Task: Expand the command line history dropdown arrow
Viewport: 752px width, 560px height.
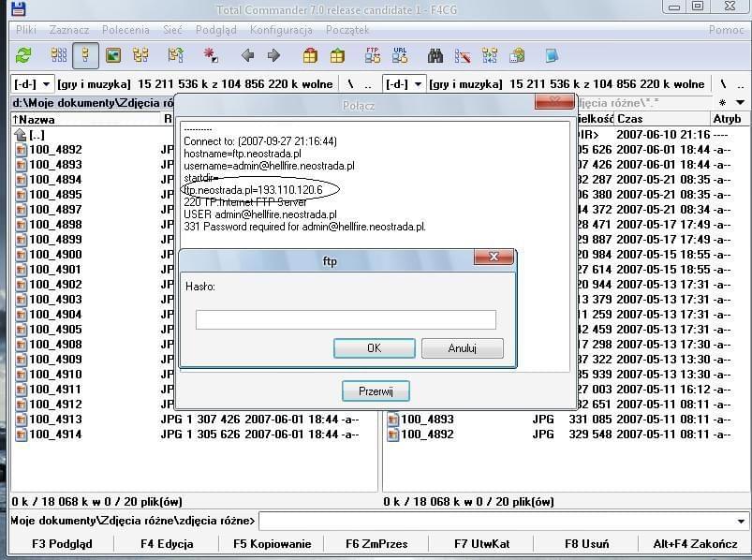Action: (741, 521)
